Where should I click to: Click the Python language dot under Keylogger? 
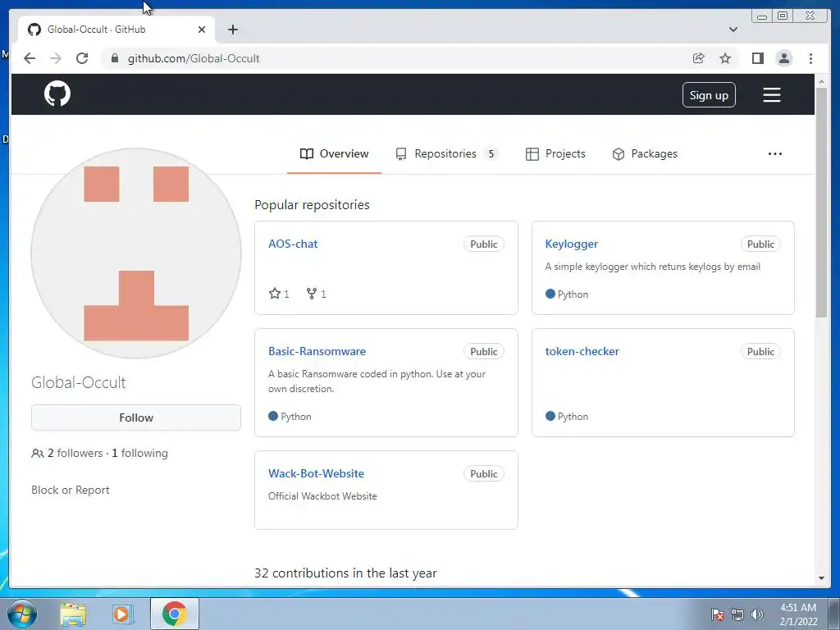tap(550, 294)
